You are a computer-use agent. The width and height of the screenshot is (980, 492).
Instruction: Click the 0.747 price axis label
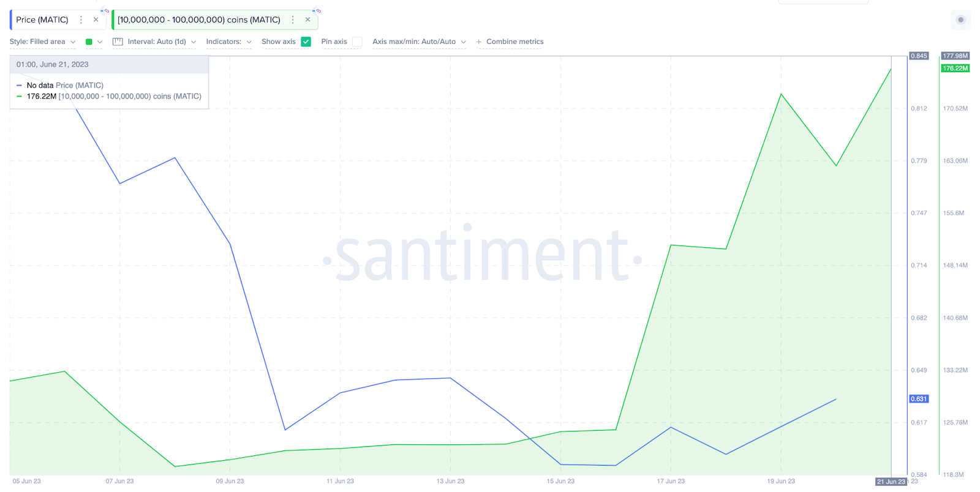919,213
